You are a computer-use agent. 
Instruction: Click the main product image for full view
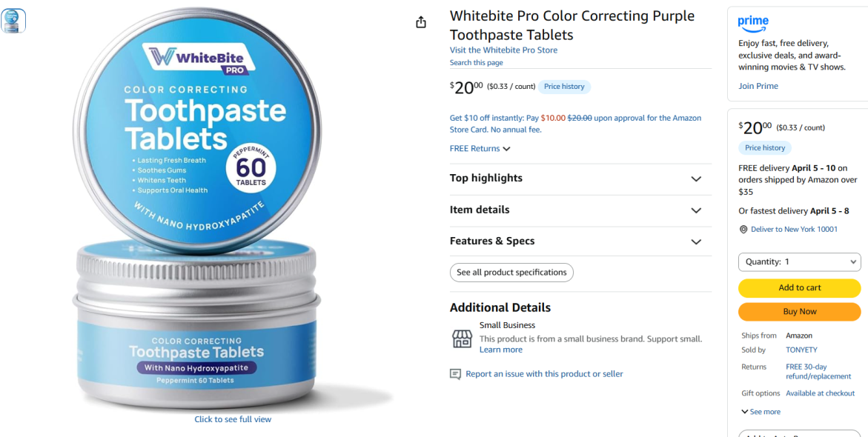click(196, 213)
